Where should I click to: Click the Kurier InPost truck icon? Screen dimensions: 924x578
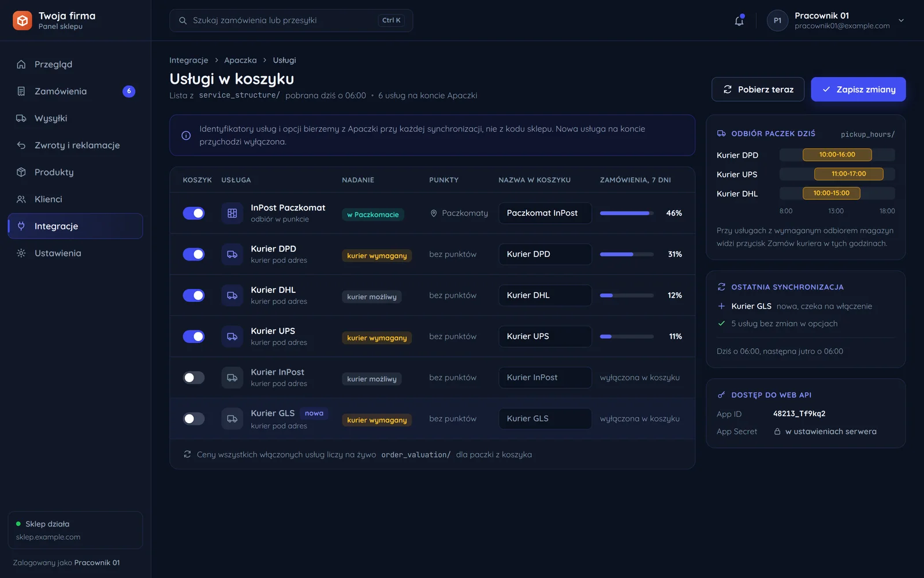232,377
